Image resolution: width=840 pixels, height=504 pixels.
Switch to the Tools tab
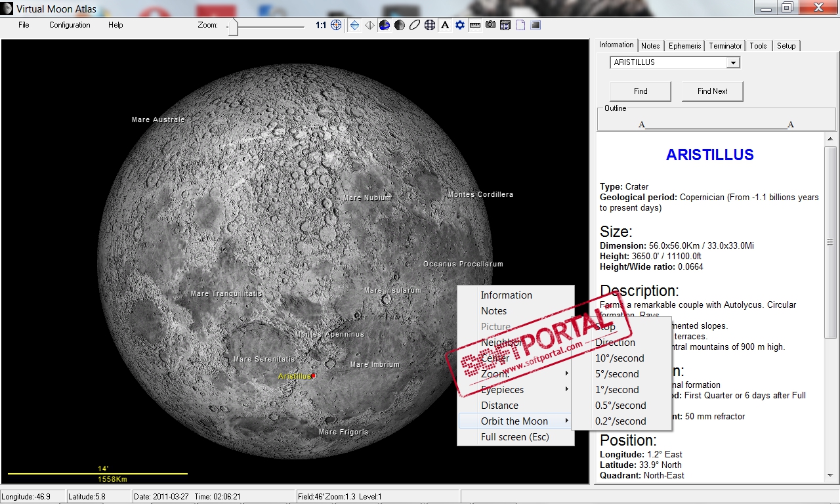758,46
